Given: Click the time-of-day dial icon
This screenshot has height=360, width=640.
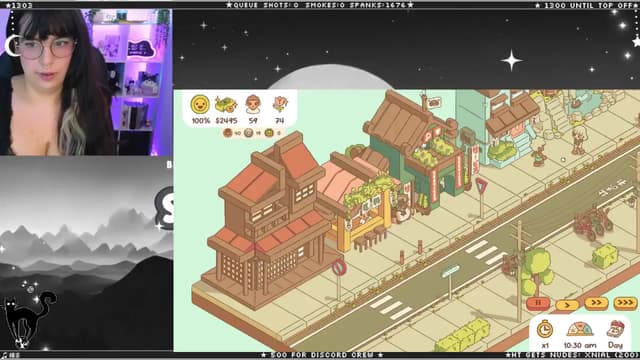Looking at the screenshot, I should [x=580, y=329].
